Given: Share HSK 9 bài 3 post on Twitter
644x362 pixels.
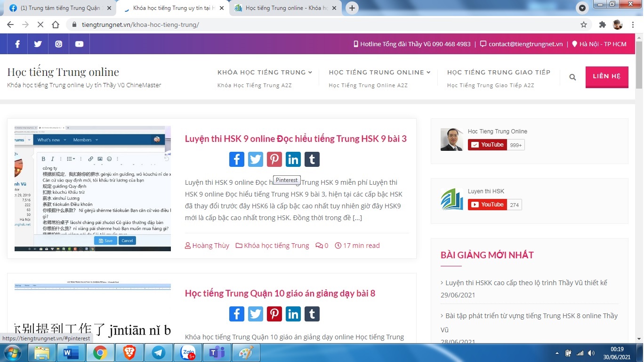Looking at the screenshot, I should point(256,159).
